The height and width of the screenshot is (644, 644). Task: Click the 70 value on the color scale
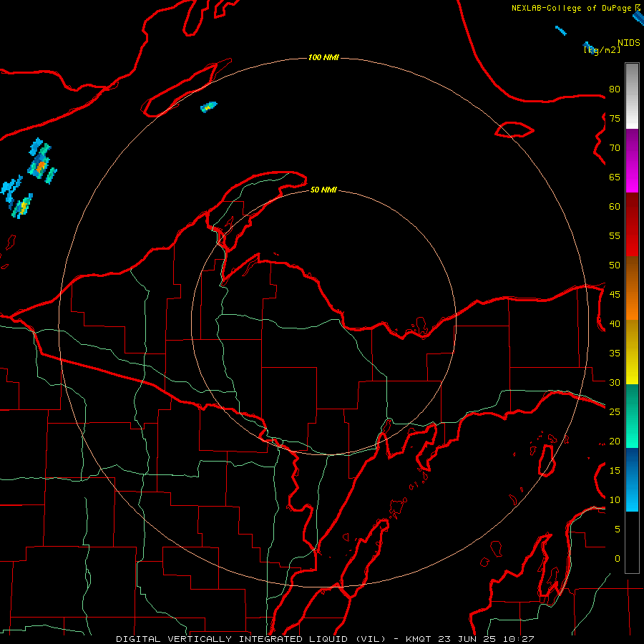coord(615,148)
